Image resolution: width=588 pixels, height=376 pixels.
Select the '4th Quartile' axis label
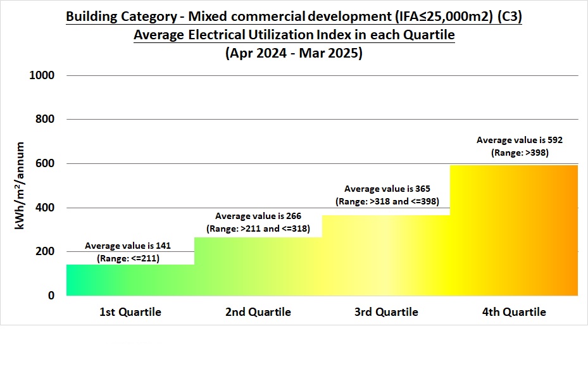[514, 311]
